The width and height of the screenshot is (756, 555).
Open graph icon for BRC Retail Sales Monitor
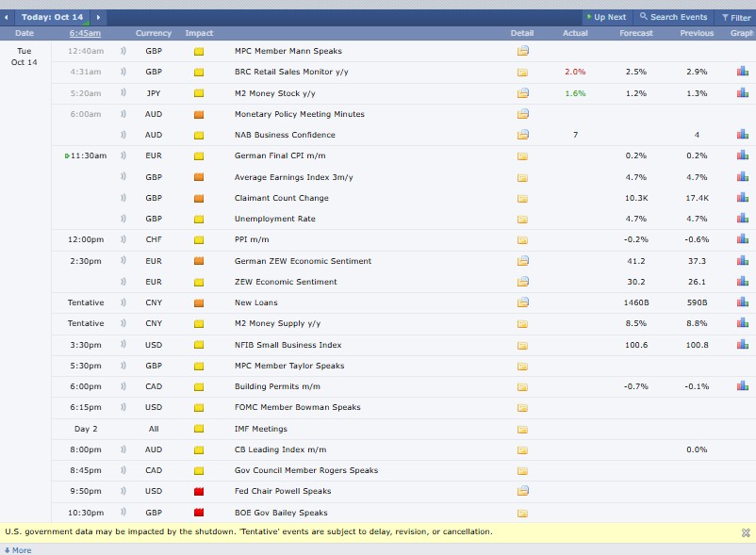tap(742, 72)
